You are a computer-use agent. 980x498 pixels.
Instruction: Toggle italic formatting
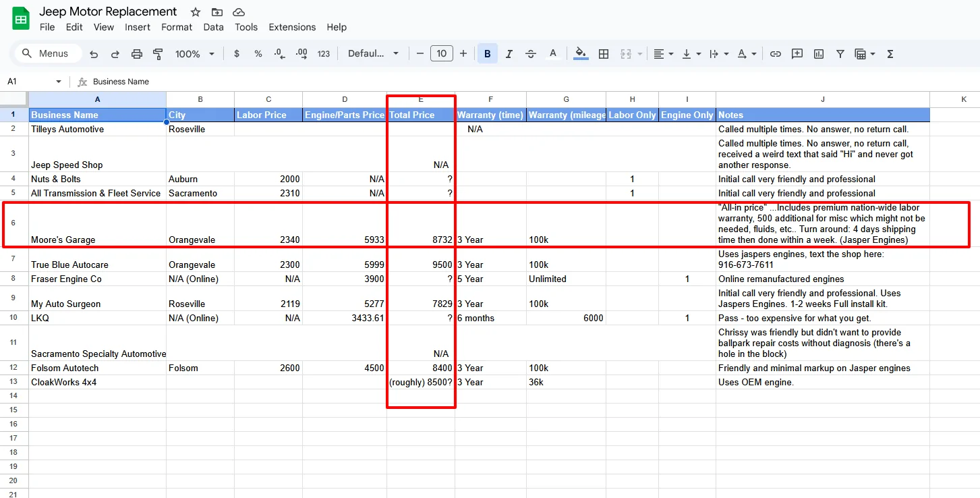tap(509, 54)
